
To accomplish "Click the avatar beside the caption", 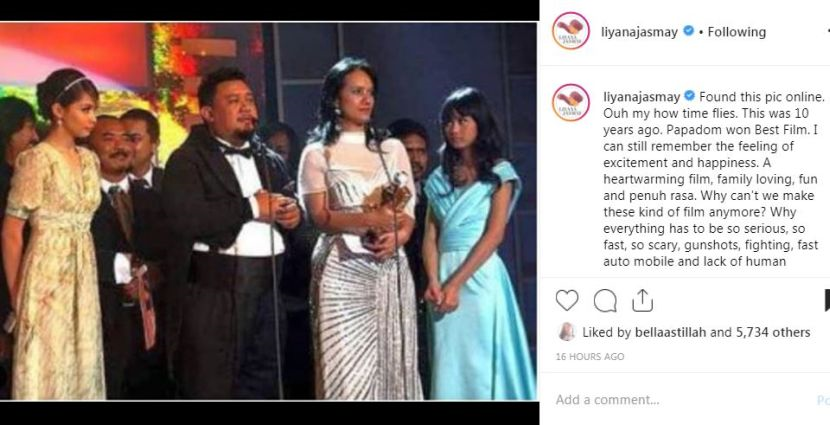I will click(571, 103).
